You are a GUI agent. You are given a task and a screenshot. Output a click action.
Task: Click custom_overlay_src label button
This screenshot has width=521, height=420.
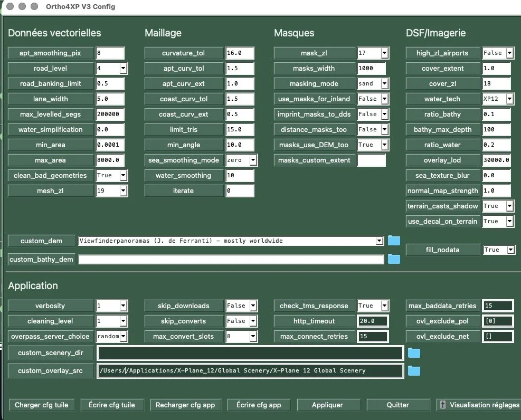pos(51,370)
